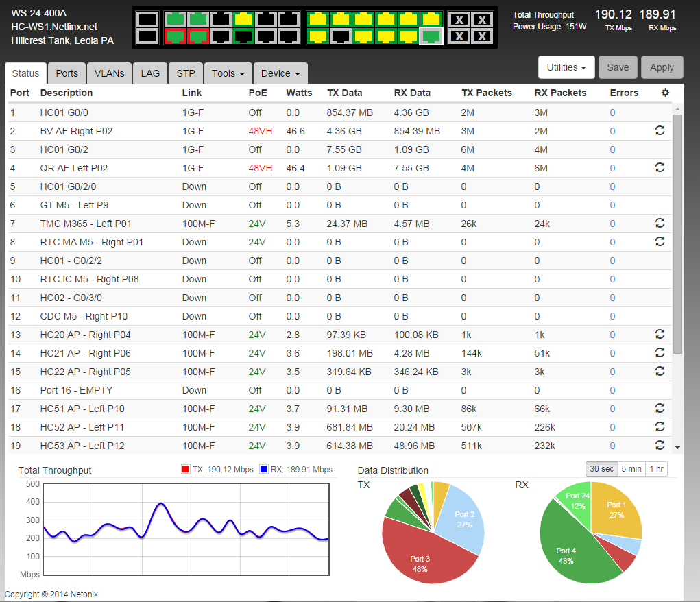Click the Description column header
700x602 pixels.
pos(67,93)
